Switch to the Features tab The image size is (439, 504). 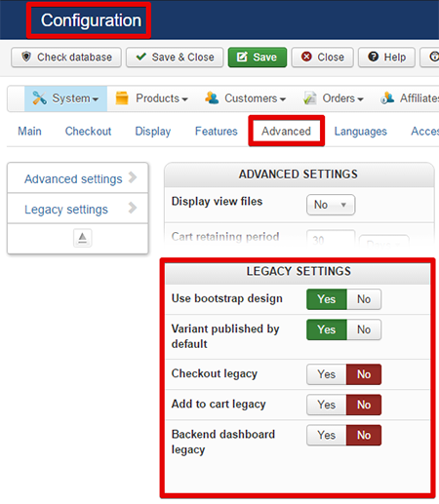[217, 132]
